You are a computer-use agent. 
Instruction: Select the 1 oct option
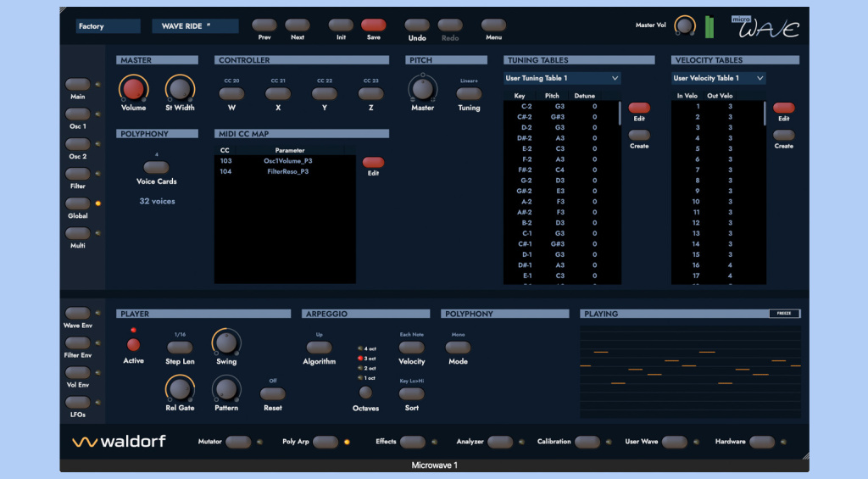click(x=367, y=378)
